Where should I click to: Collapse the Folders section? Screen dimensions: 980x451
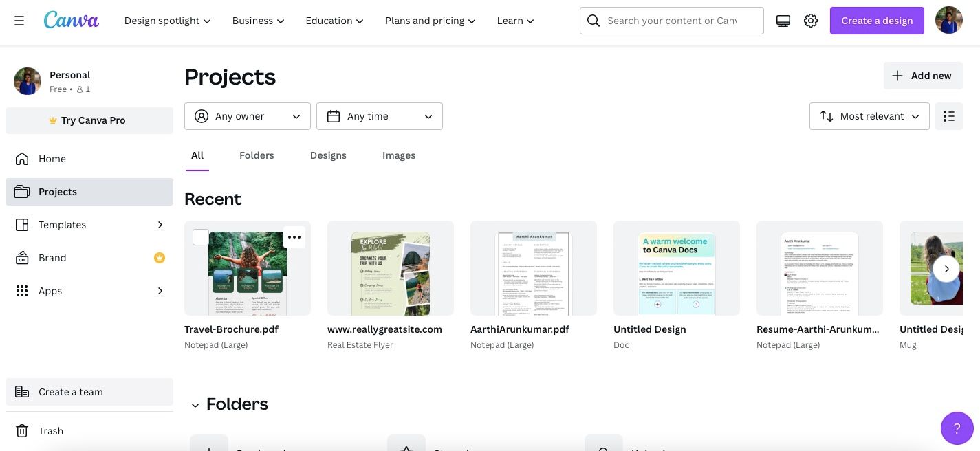coord(195,405)
